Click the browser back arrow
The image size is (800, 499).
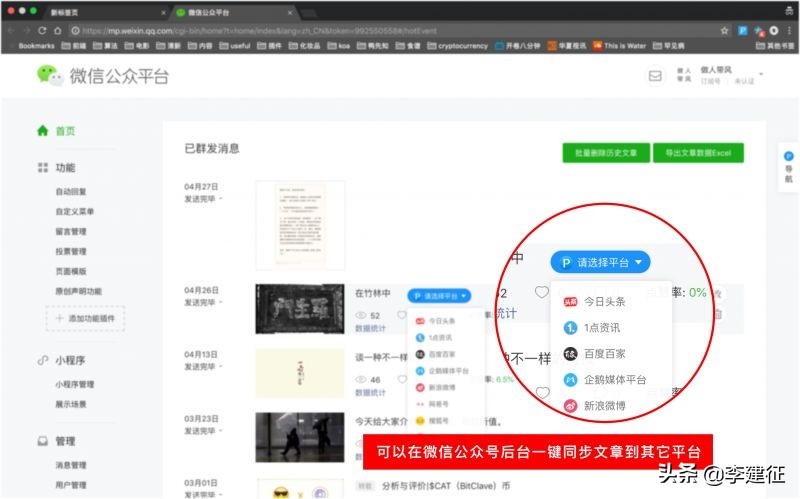11,31
